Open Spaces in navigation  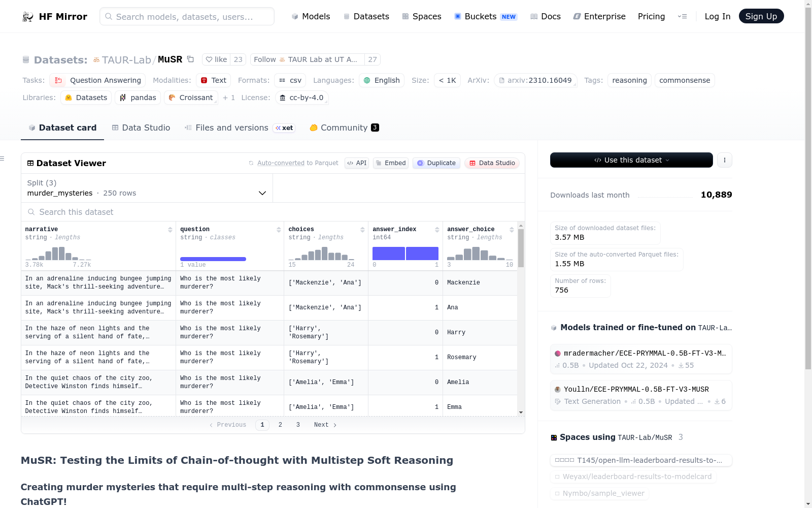pos(421,16)
